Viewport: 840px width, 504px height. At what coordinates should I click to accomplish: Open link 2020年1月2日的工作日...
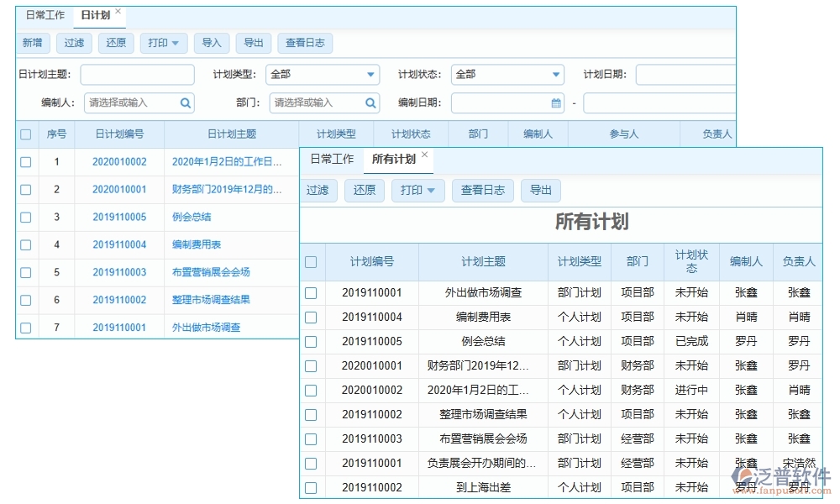(x=227, y=162)
